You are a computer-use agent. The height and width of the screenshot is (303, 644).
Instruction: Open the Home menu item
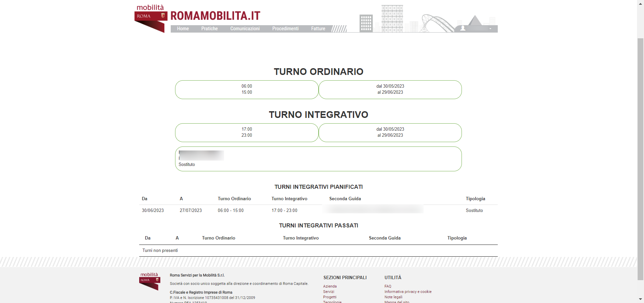click(183, 29)
